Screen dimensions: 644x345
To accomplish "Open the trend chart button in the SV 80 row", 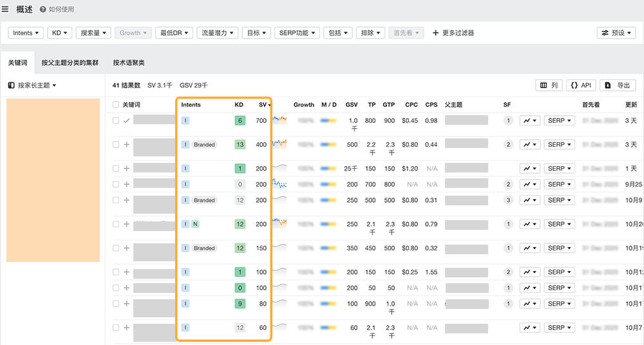I will pyautogui.click(x=529, y=304).
